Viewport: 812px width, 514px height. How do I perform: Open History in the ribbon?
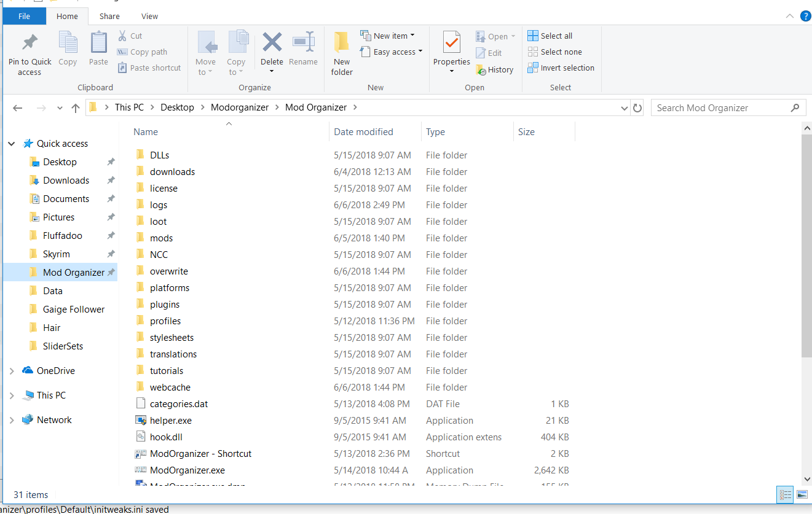(495, 70)
